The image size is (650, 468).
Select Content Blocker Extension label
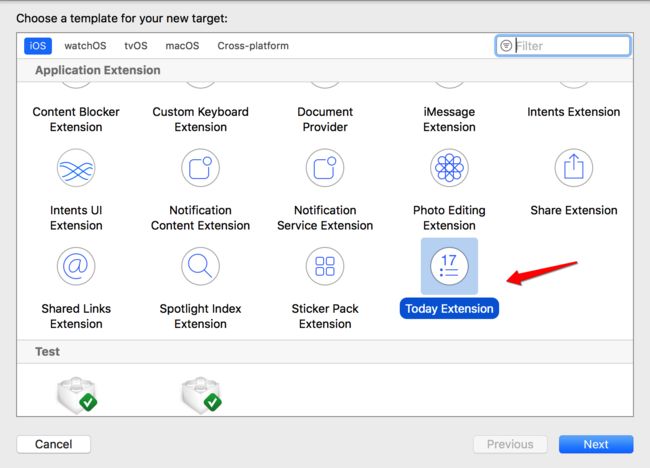[x=76, y=119]
